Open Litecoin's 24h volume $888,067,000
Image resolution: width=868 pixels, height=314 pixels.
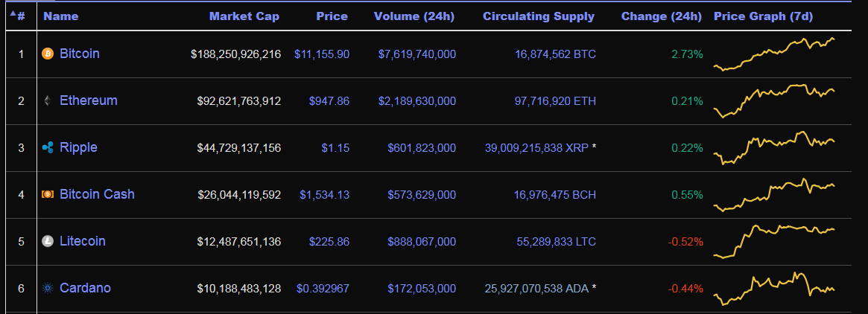click(x=421, y=242)
